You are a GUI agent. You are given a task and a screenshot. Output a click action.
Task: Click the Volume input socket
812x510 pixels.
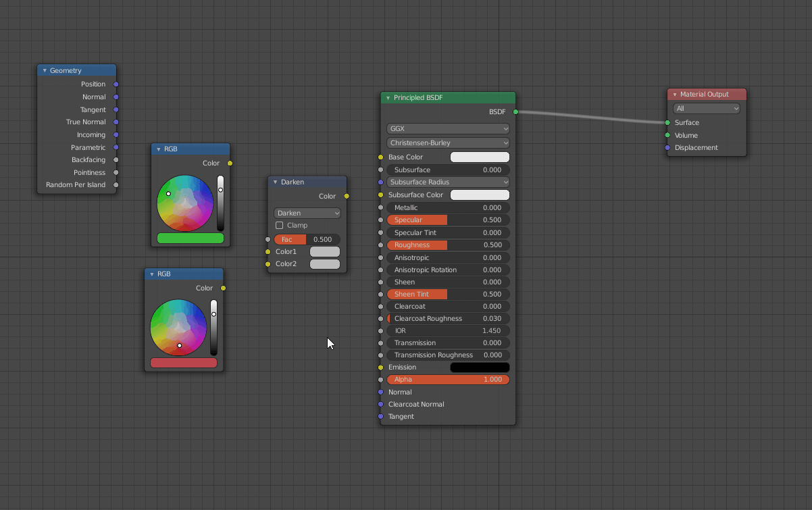coord(667,135)
